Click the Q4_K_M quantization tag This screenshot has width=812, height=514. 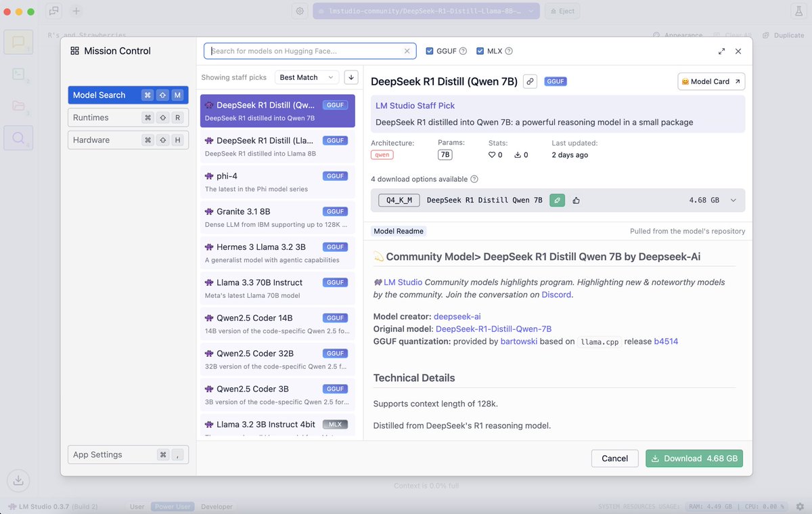[x=399, y=200]
